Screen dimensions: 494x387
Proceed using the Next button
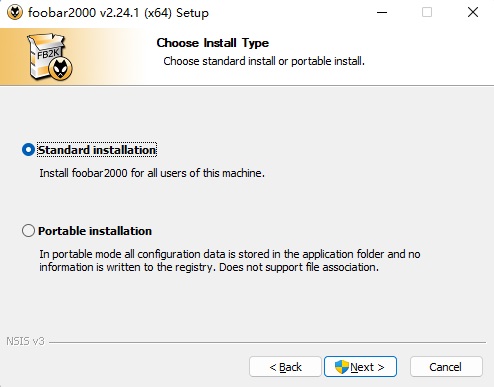point(360,367)
